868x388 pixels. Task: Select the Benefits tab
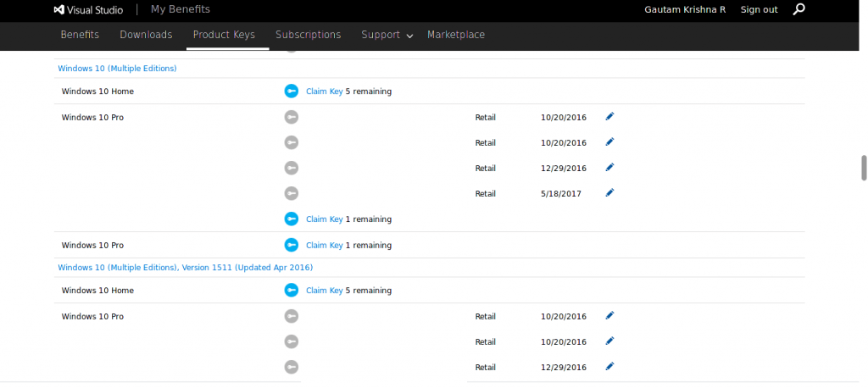coord(80,35)
